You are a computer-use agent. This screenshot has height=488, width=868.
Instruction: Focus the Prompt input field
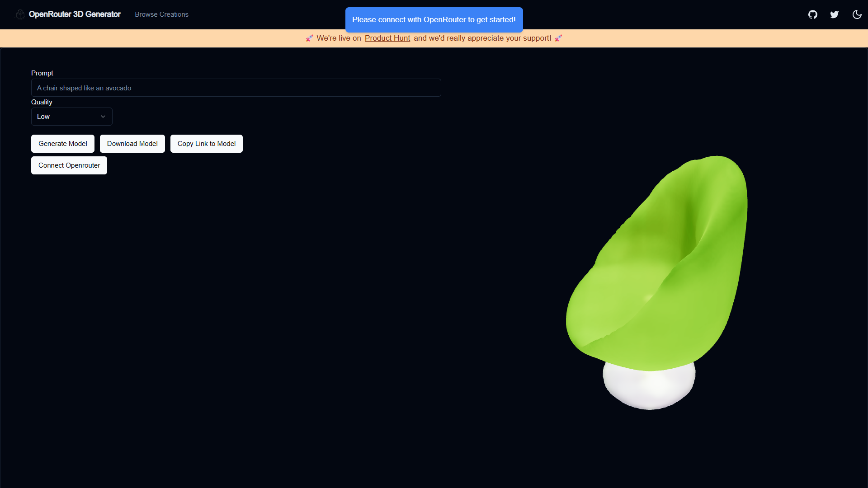pyautogui.click(x=236, y=88)
